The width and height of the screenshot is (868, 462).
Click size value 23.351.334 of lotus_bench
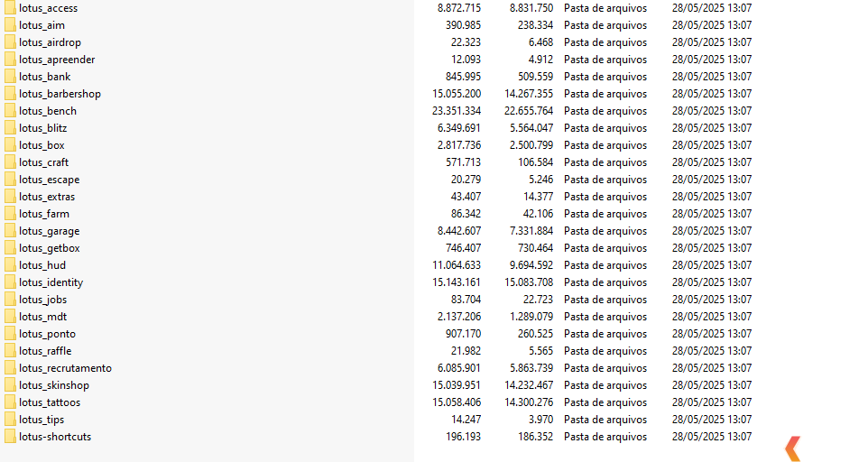click(x=456, y=111)
